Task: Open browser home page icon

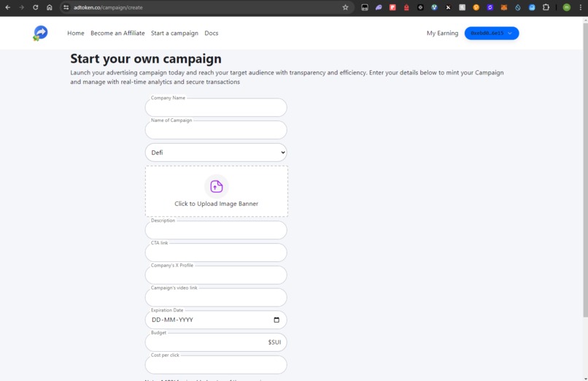Action: tap(49, 7)
